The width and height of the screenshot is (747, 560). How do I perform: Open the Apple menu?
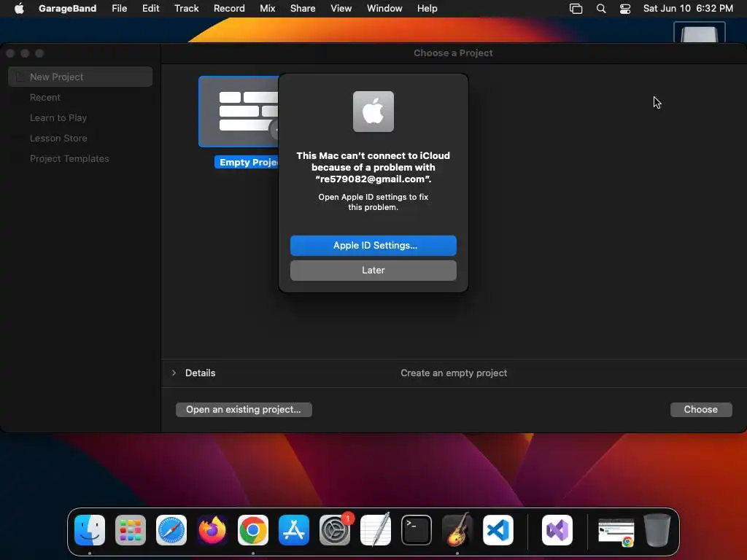pos(19,9)
